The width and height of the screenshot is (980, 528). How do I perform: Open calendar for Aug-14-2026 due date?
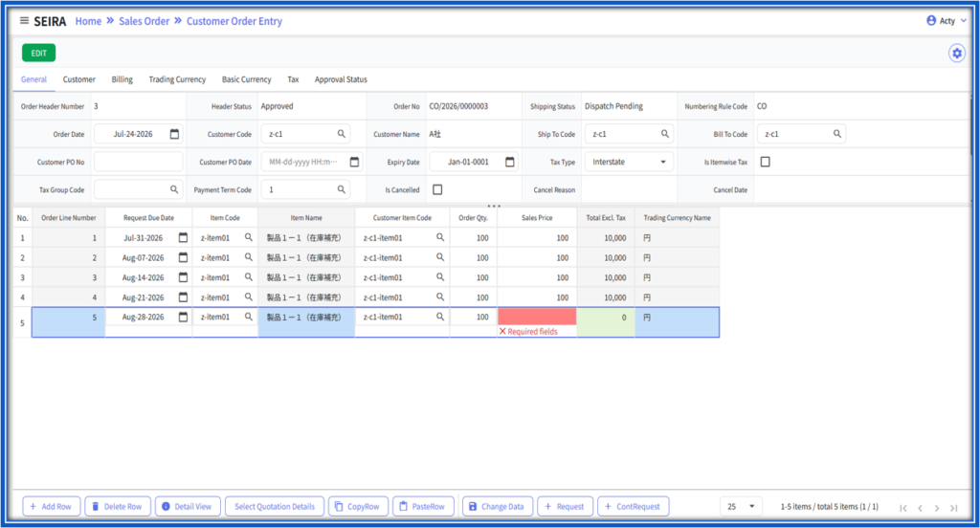[183, 277]
